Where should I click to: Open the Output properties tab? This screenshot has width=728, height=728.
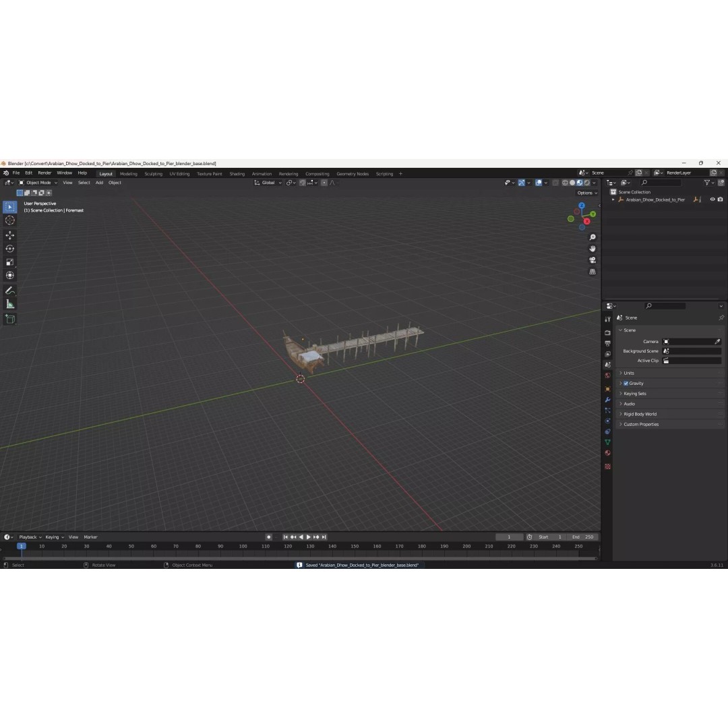[607, 344]
